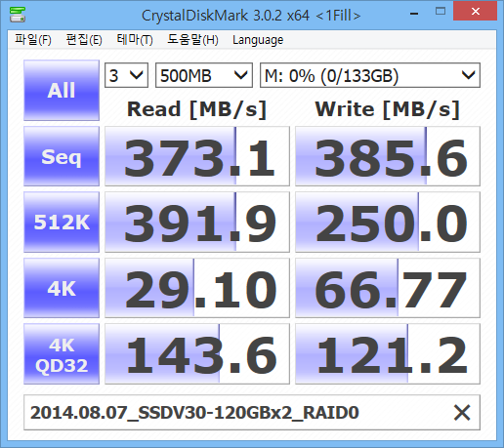Click the Write [MB/s] column header

click(388, 109)
